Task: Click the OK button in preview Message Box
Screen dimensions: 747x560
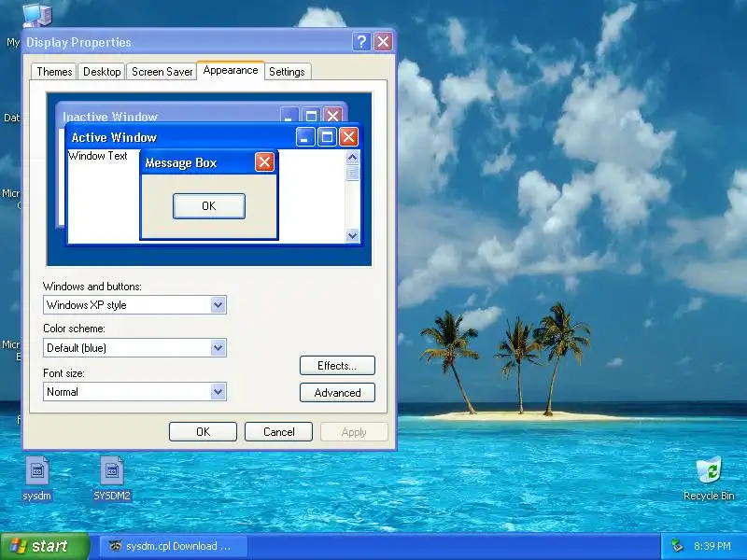Action: click(x=209, y=206)
